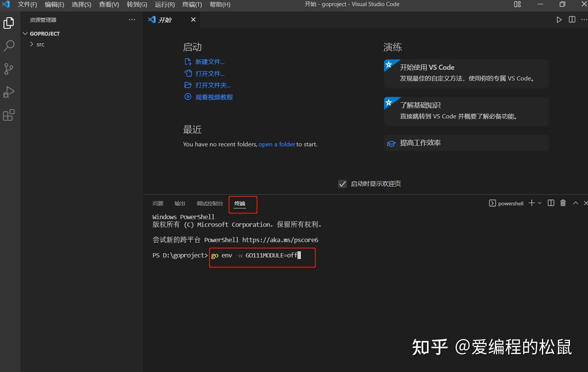Open the 文件(F) menu

point(27,4)
